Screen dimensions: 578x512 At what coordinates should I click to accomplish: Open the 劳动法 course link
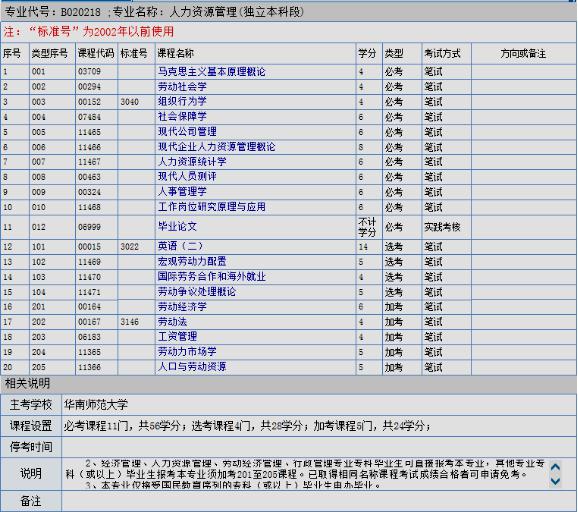click(x=173, y=322)
